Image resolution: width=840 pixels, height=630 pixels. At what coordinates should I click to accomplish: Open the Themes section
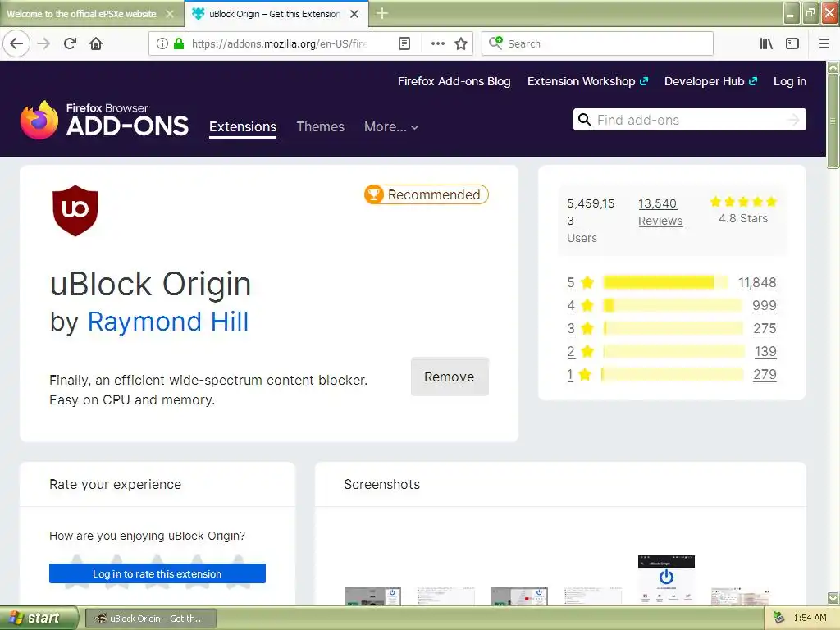click(x=321, y=127)
